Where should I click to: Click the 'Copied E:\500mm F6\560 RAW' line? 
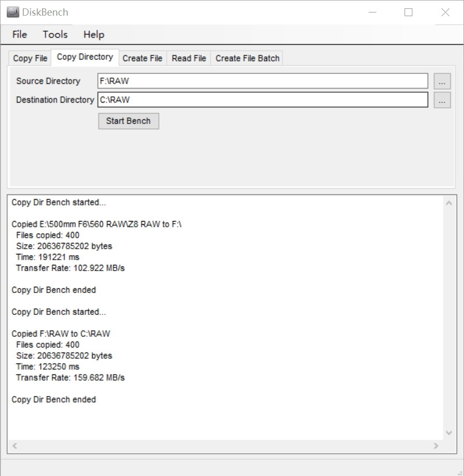96,224
